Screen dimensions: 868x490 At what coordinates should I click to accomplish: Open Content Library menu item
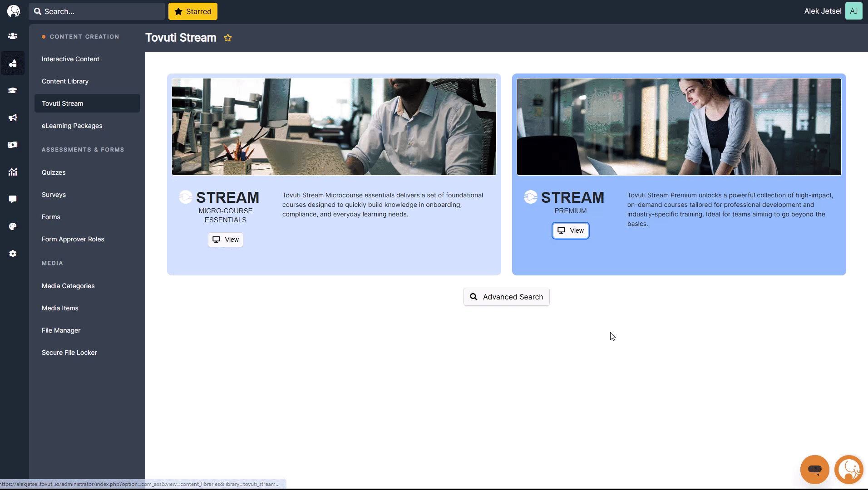click(x=65, y=81)
